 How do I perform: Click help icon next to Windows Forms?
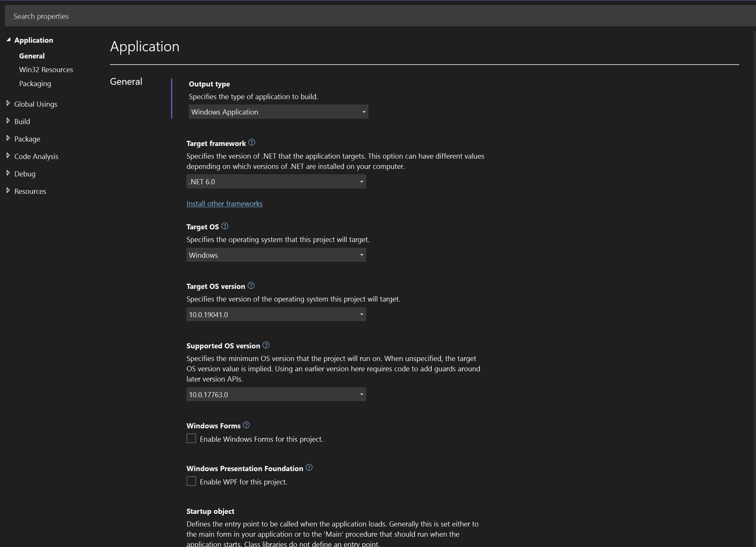pyautogui.click(x=246, y=425)
